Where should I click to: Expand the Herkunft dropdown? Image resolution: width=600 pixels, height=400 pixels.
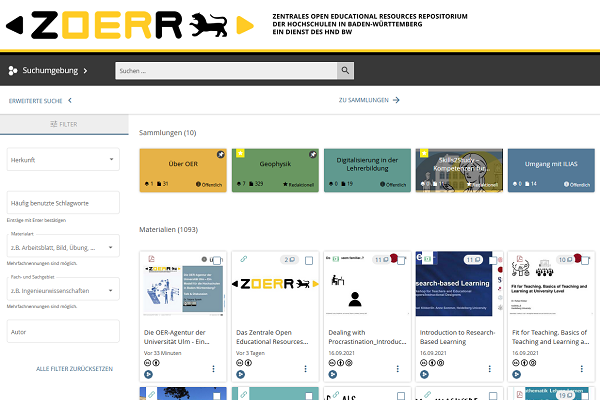pyautogui.click(x=63, y=160)
